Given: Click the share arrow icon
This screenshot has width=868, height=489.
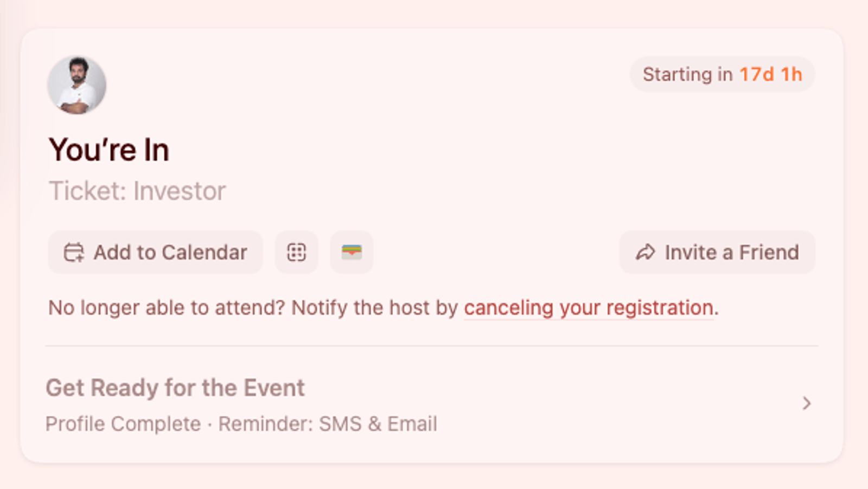Looking at the screenshot, I should point(646,253).
